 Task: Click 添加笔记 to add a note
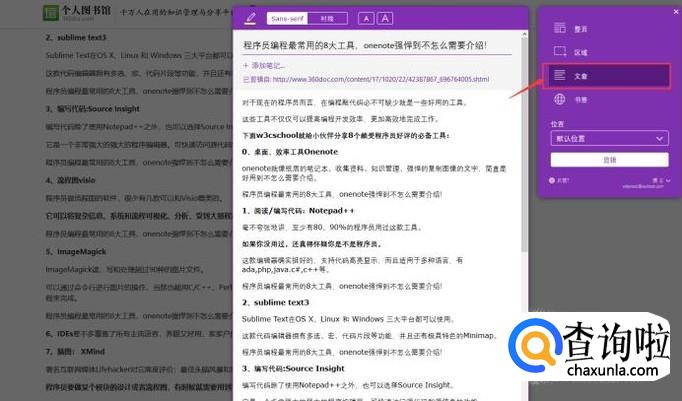tap(265, 65)
